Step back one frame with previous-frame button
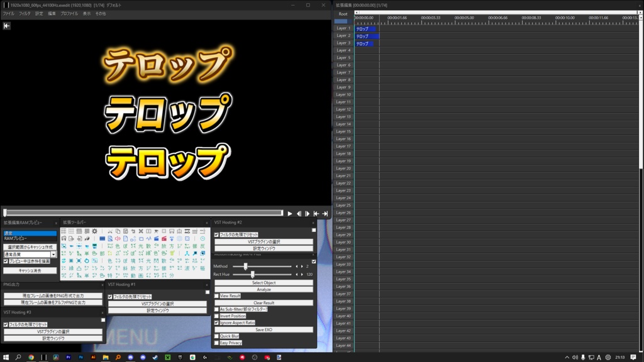Screen dimensions: 644x362 (x=299, y=214)
